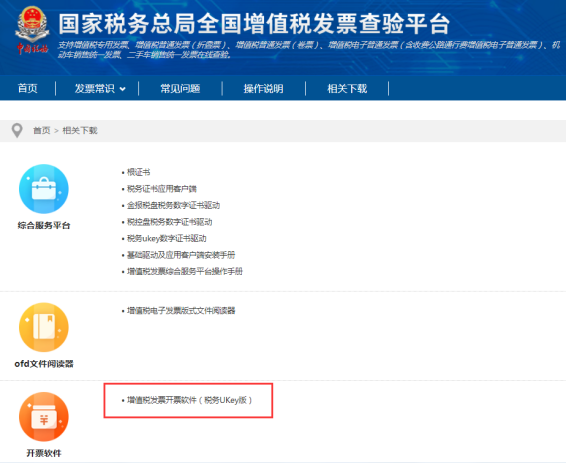Open 增值税发票综合服务平台操作手册 link
The height and width of the screenshot is (464, 567).
pos(185,271)
